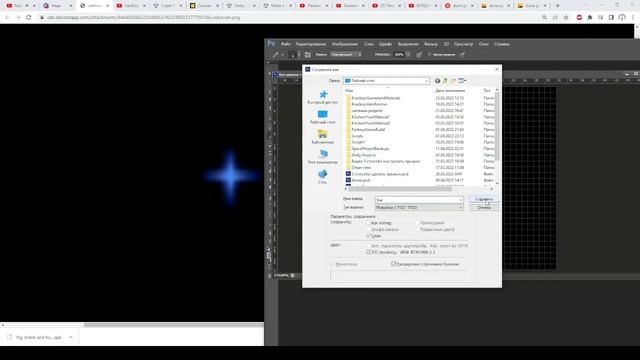
Task: Open the Изображение menu
Action: 345,44
